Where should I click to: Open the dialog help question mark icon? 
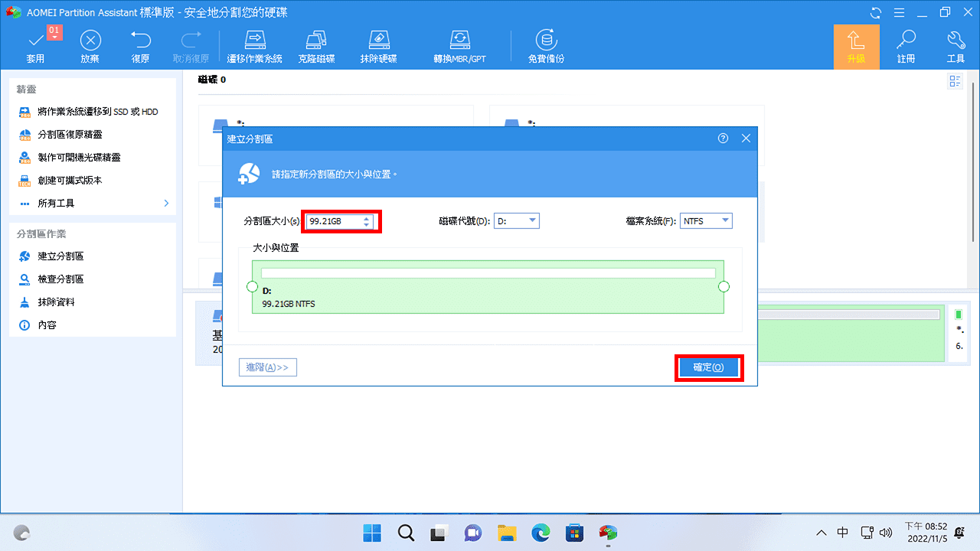[x=723, y=138]
